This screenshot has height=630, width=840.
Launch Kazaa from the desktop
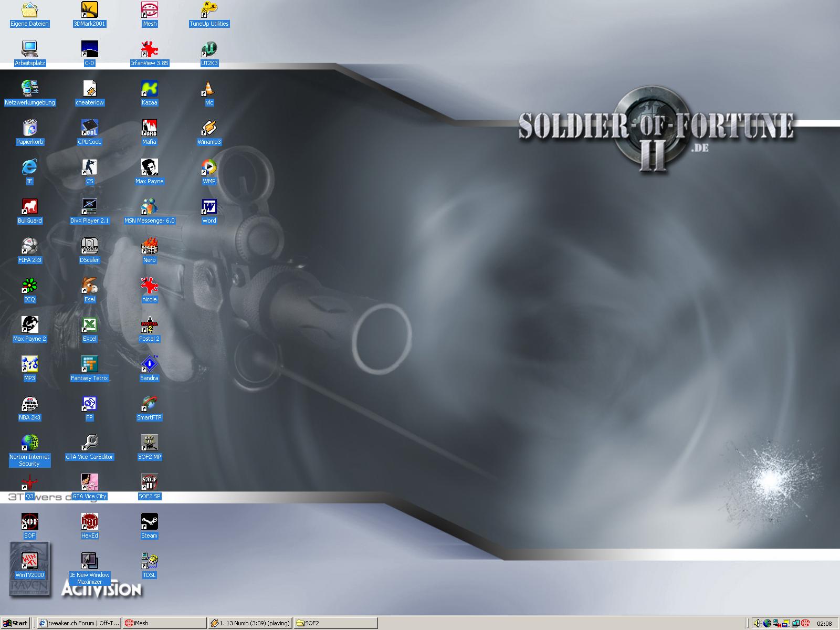click(149, 89)
